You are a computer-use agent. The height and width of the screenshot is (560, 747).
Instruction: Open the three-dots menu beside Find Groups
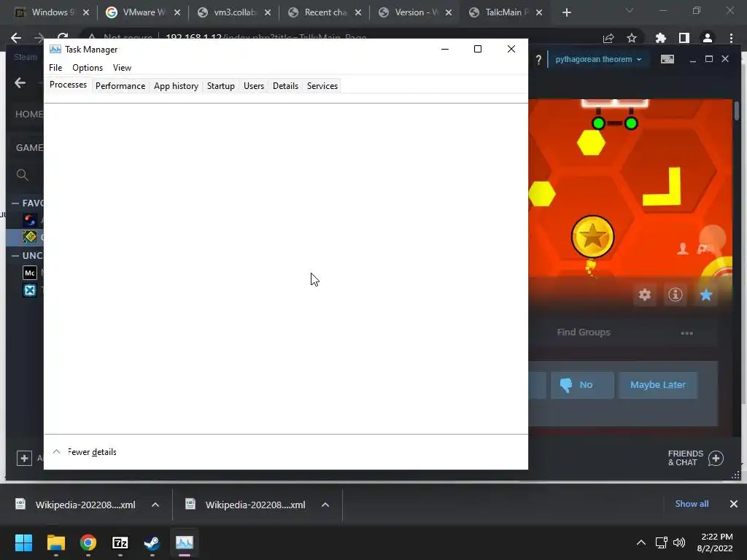click(686, 332)
